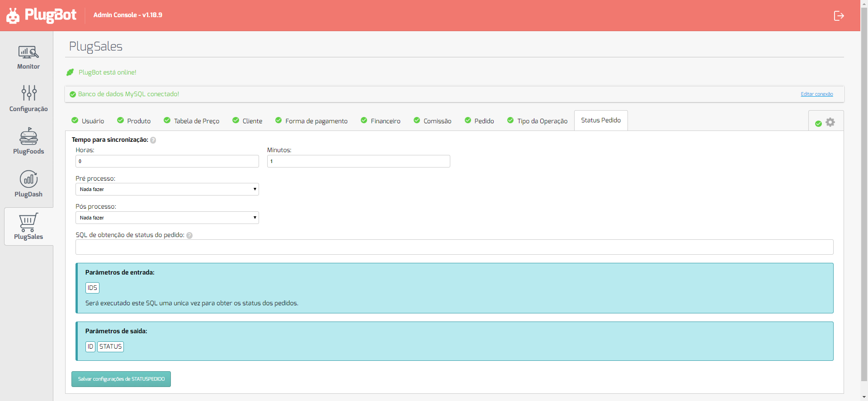
Task: Click the PlugBot robot logo icon
Action: [13, 16]
